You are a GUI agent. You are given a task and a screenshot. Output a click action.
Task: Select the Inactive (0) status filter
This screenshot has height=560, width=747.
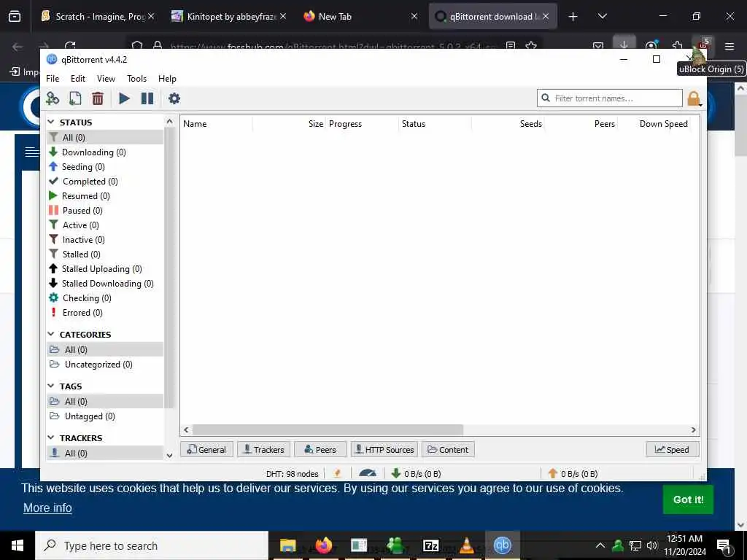(105, 240)
